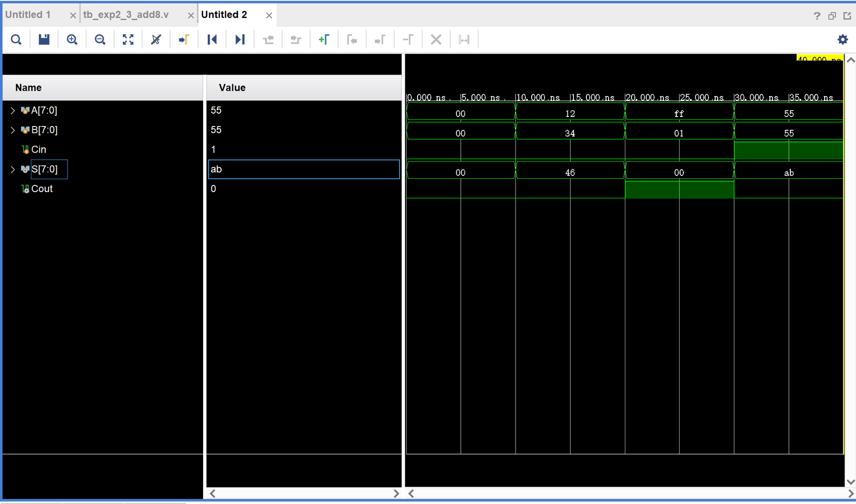
Task: Click the waveform vertical scrollbar down arrow
Action: point(851,482)
